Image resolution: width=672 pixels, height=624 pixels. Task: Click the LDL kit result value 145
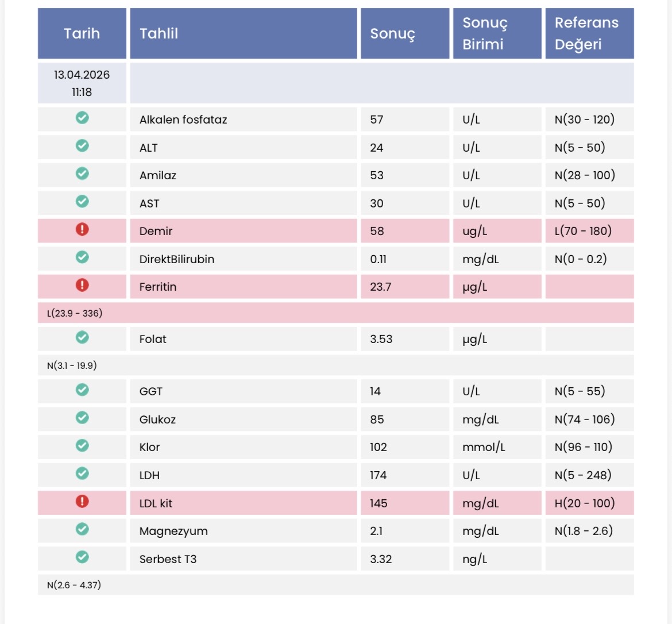379,503
